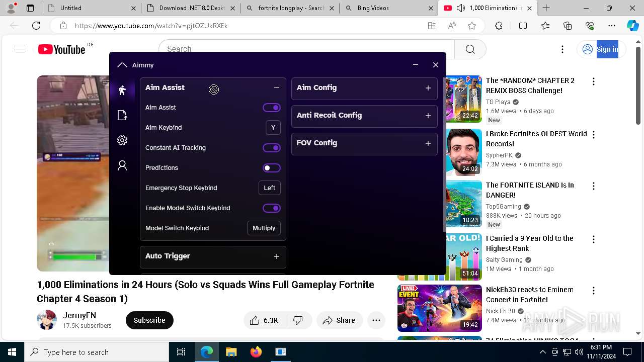This screenshot has height=362, width=644.
Task: Expand the Anti Recoil Config section
Action: pyautogui.click(x=428, y=116)
